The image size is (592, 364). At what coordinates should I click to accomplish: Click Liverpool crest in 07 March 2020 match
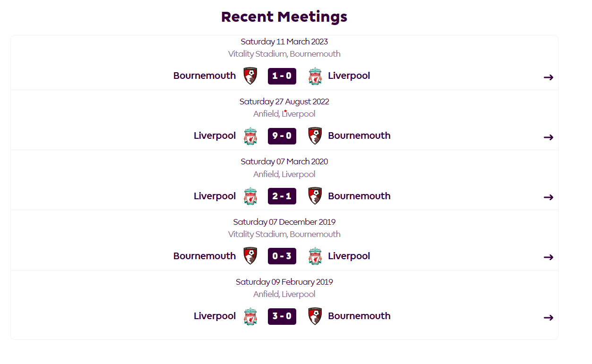[x=250, y=196]
